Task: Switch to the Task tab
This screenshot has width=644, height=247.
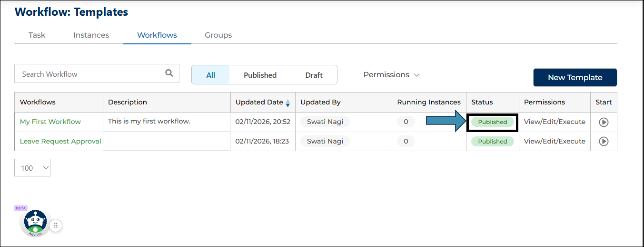Action: pos(37,35)
